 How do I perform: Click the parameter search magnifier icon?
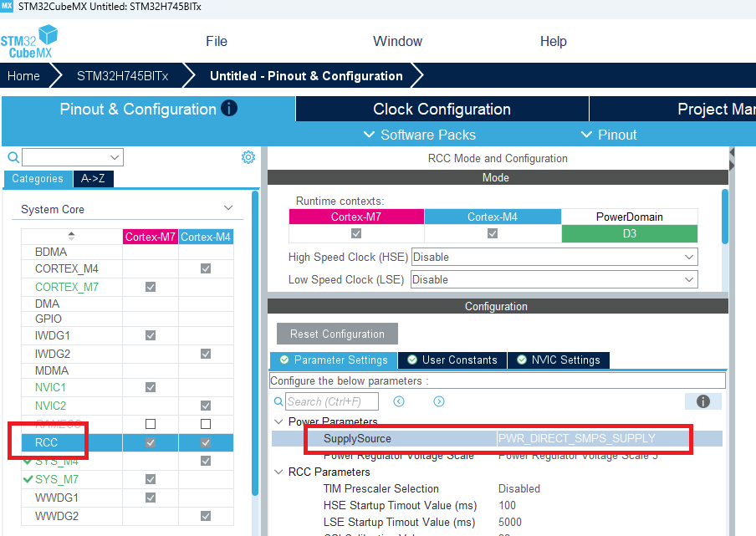coord(278,401)
